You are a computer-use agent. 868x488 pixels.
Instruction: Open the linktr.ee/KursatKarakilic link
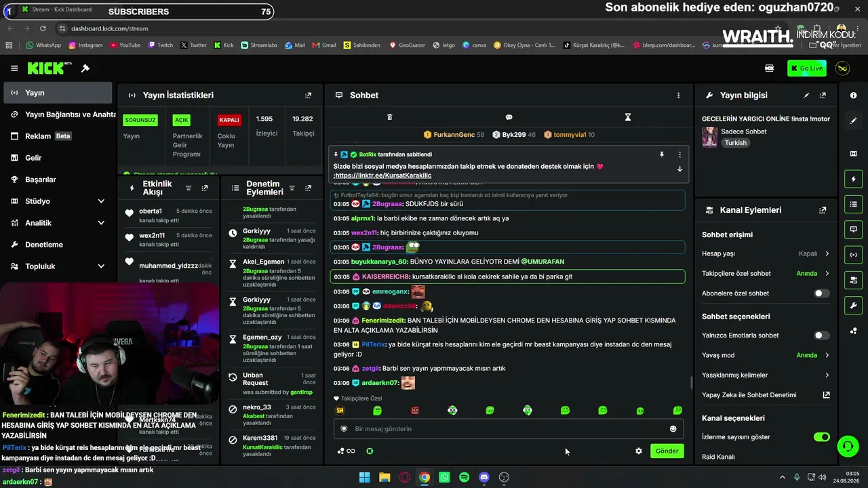click(x=383, y=176)
